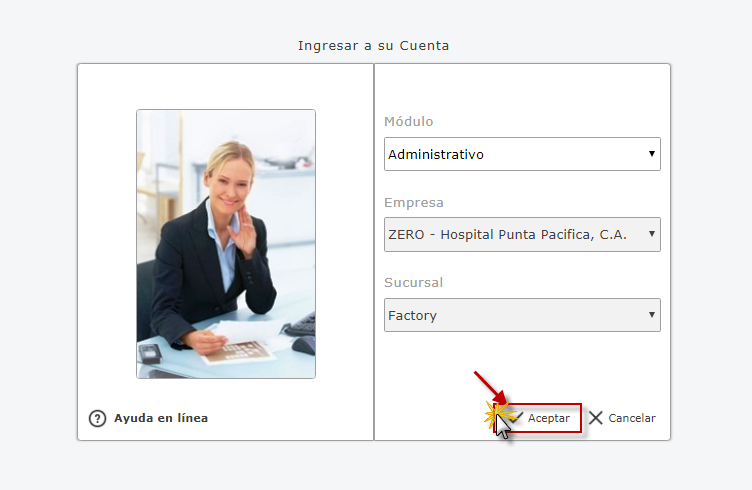
Task: Click the Cancelar button text
Action: click(632, 418)
